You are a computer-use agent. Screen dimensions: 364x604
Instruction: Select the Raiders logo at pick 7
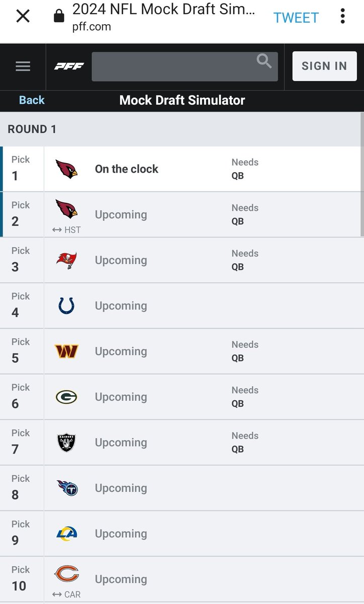[66, 442]
